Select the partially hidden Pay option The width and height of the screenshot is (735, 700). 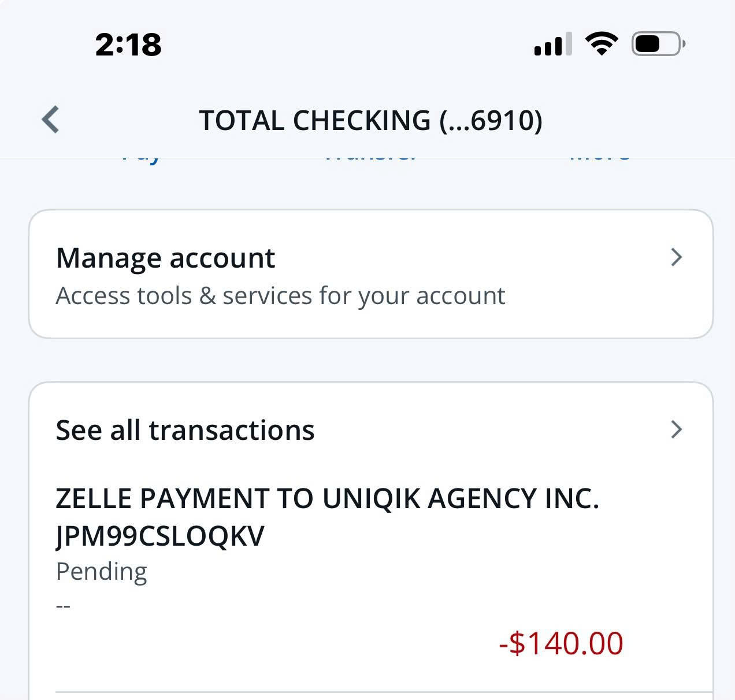[141, 158]
